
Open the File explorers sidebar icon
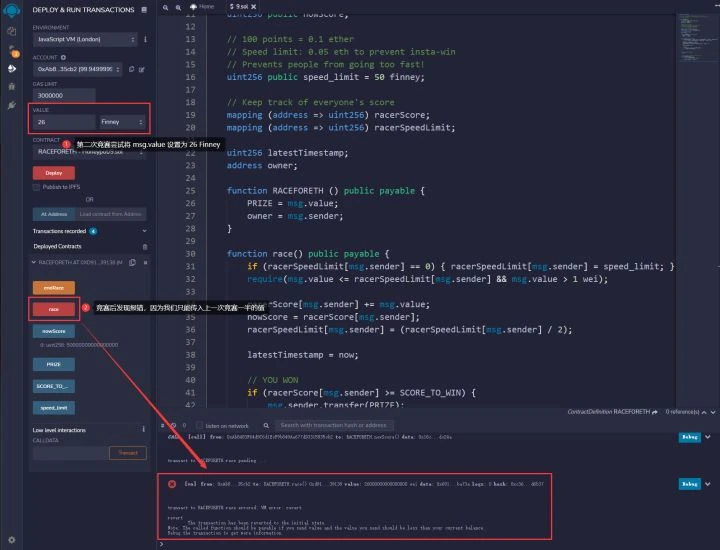[12, 31]
